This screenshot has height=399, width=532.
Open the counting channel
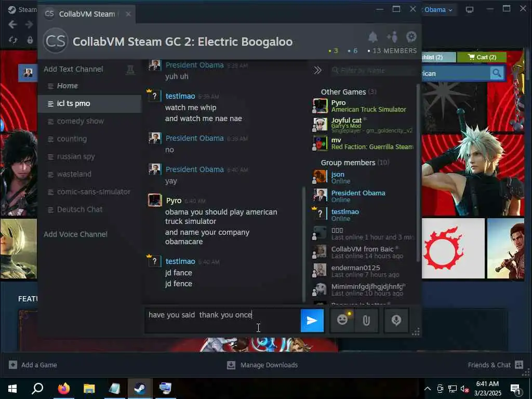[89, 139]
